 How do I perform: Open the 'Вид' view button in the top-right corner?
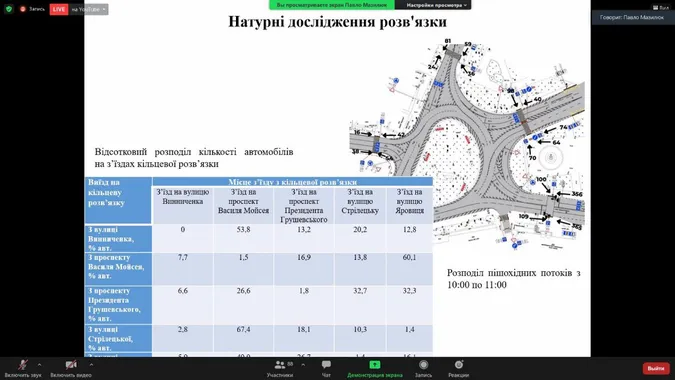(661, 7)
